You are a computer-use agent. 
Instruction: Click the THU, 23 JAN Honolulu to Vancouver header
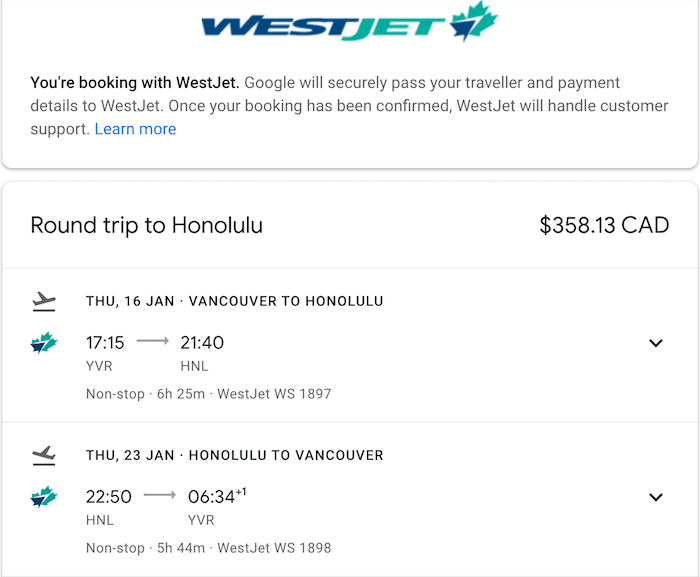234,456
